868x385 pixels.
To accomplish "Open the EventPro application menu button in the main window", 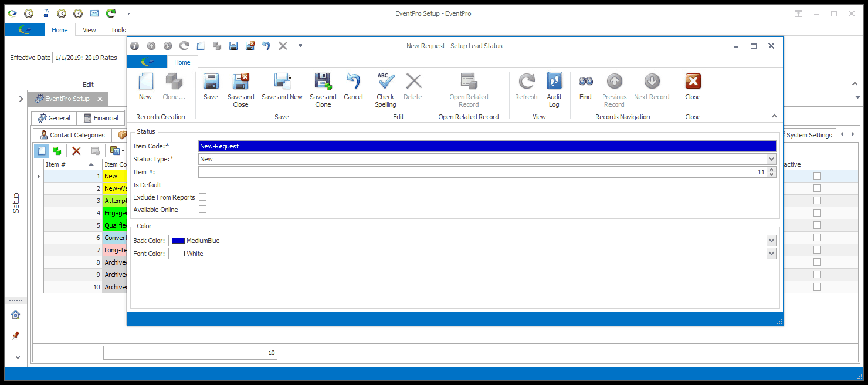I will [x=25, y=30].
